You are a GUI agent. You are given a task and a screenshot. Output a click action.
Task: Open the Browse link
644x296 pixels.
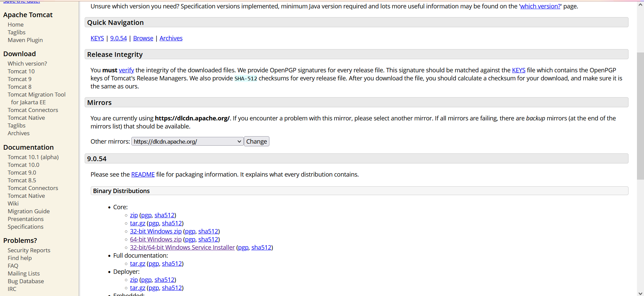pos(143,38)
